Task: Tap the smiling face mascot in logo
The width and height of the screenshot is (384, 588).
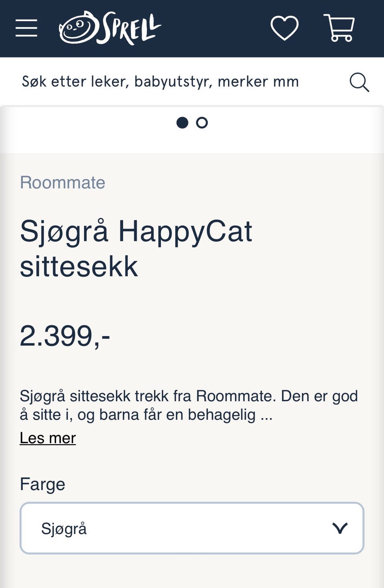Action: (x=78, y=28)
